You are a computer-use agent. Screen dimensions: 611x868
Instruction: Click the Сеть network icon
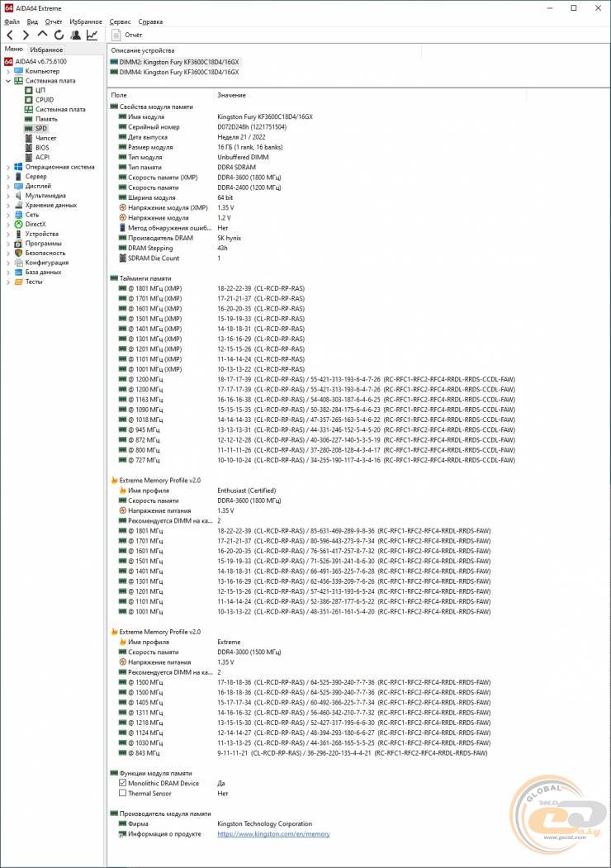pos(18,215)
